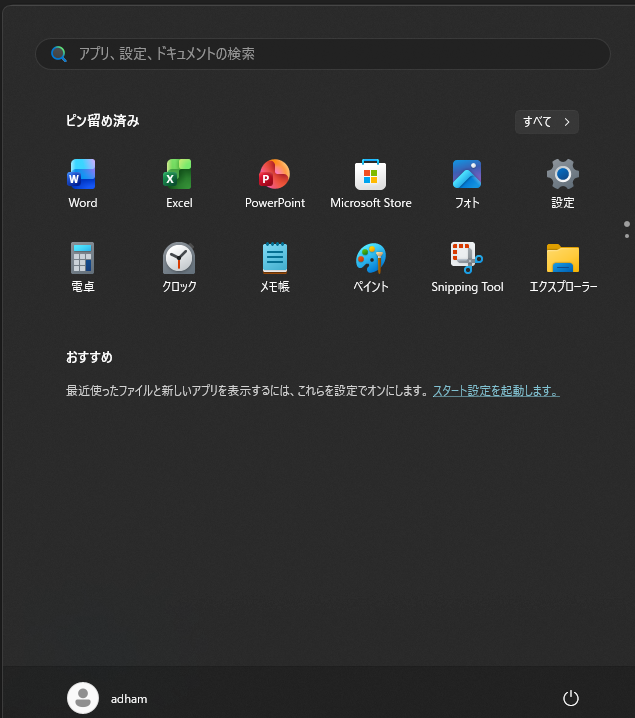Open the adham user account avatar
The height and width of the screenshot is (718, 635).
pyautogui.click(x=83, y=698)
